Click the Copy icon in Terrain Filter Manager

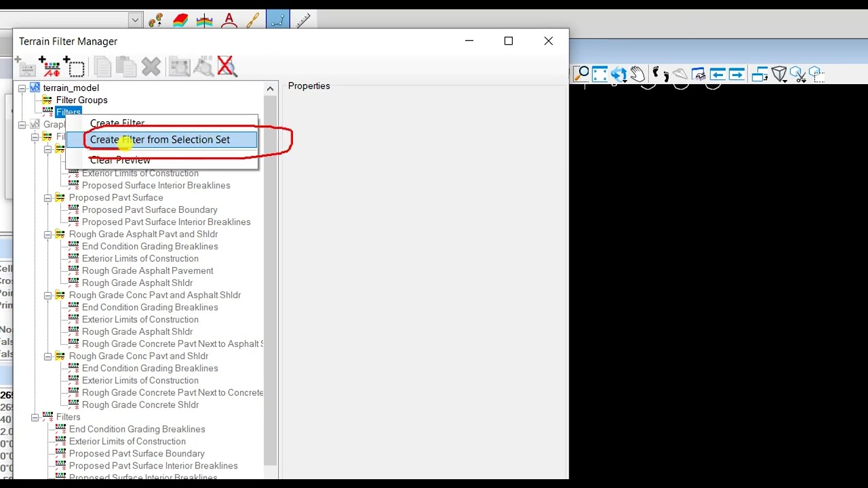(102, 66)
